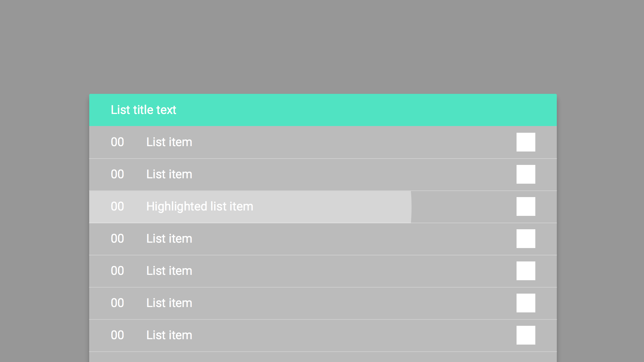644x362 pixels.
Task: Select the bottom List item row
Action: 169,335
